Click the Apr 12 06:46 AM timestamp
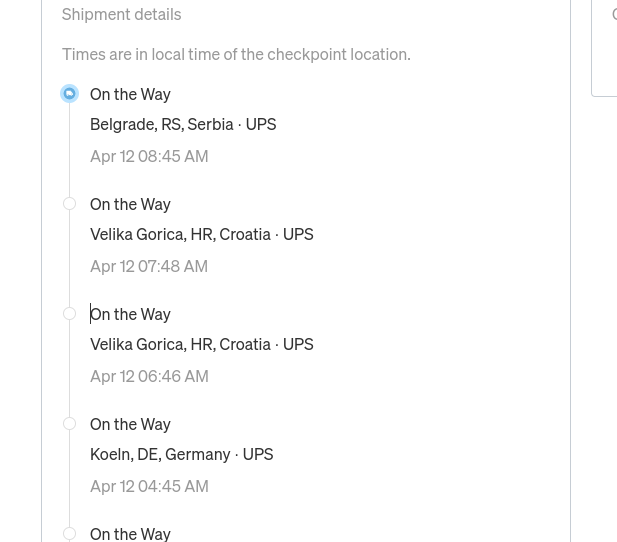 click(x=149, y=376)
